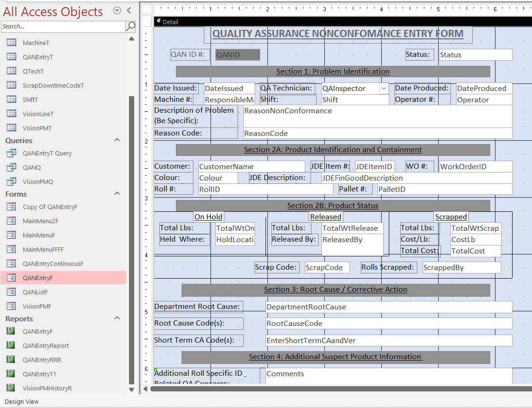Click the QANListF form icon
The height and width of the screenshot is (408, 532).
click(11, 292)
